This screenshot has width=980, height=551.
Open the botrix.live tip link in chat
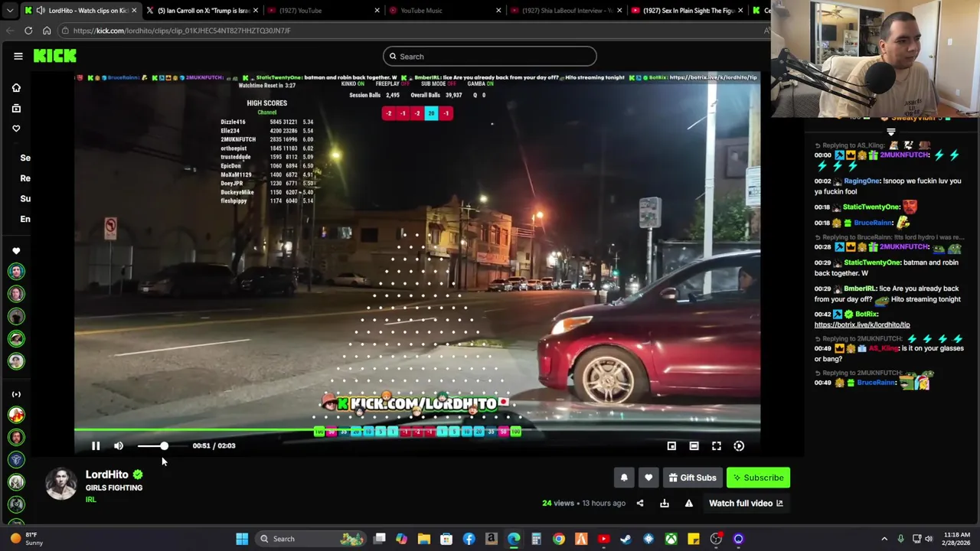[x=862, y=324]
